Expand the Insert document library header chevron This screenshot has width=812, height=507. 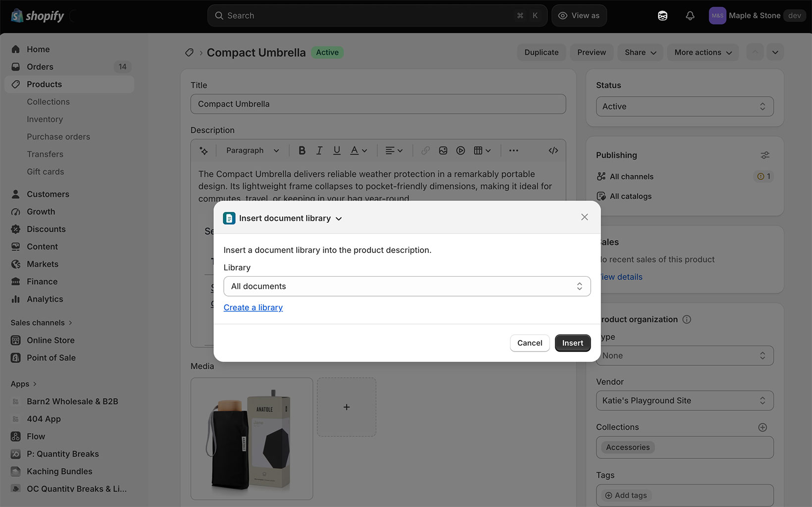click(x=339, y=219)
